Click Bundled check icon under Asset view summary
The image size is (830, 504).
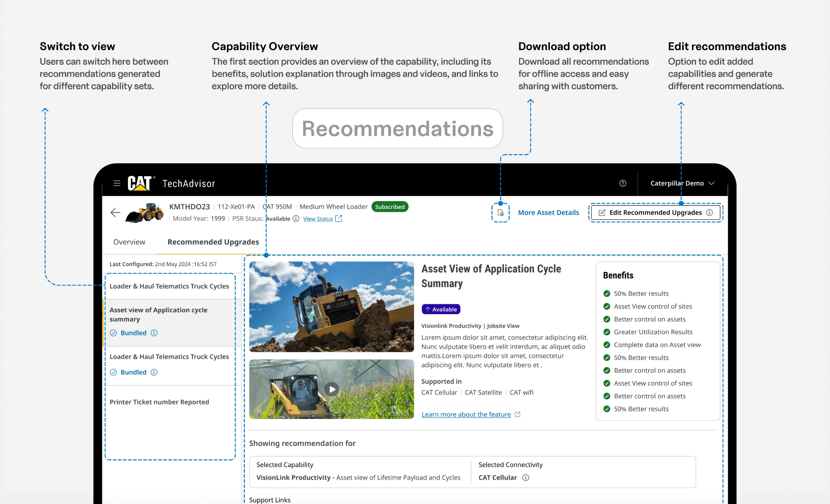coord(113,333)
